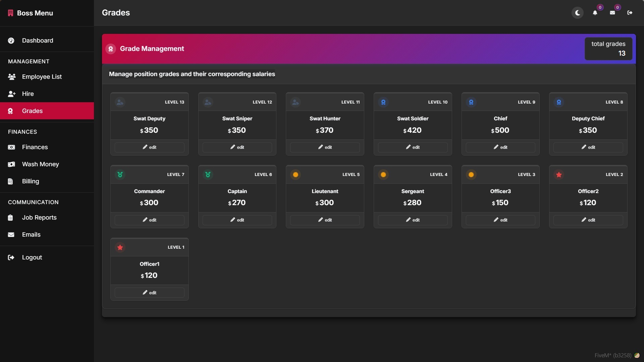This screenshot has width=644, height=362.
Task: Click the Lieutenant card sun icon
Action: tap(296, 175)
